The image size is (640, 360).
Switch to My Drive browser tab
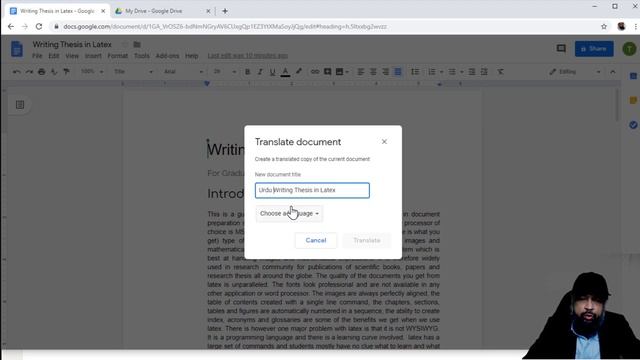162,11
